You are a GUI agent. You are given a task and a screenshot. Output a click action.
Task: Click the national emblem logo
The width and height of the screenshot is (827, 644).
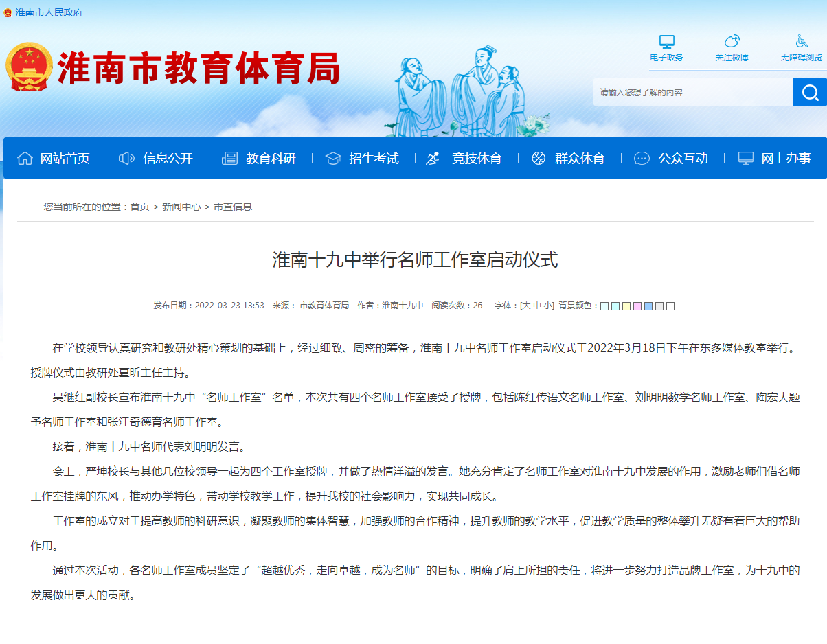point(30,66)
